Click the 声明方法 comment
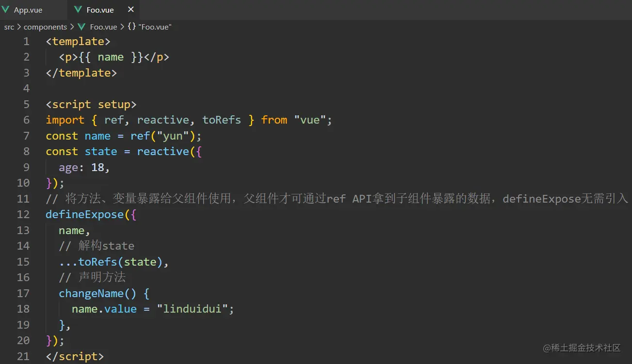The height and width of the screenshot is (364, 632). (92, 277)
